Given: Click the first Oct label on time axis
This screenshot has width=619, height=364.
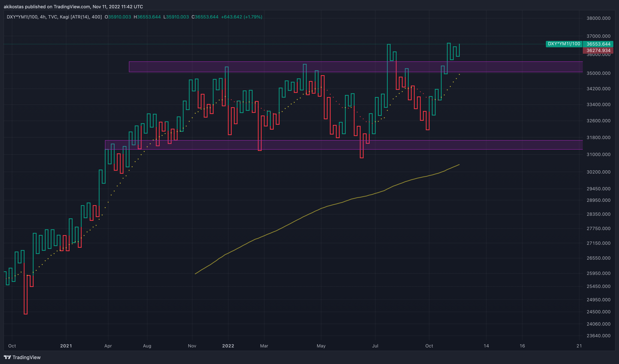Looking at the screenshot, I should 12,346.
